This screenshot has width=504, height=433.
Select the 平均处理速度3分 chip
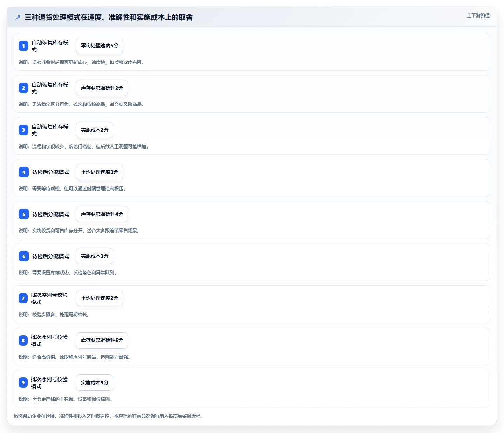tap(100, 172)
